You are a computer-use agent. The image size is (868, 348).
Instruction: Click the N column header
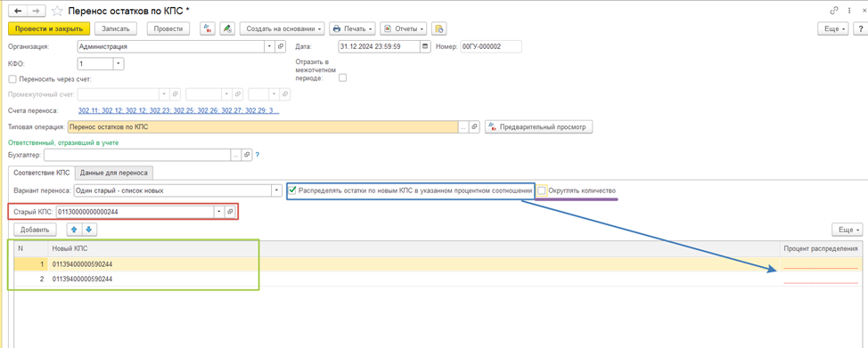[x=31, y=248]
